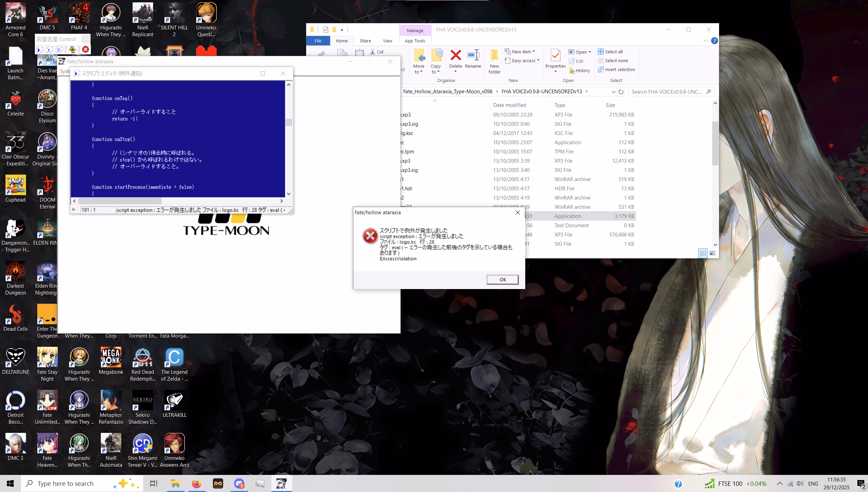Click the yellow lightning icon in Kirikiri Control

tap(72, 50)
